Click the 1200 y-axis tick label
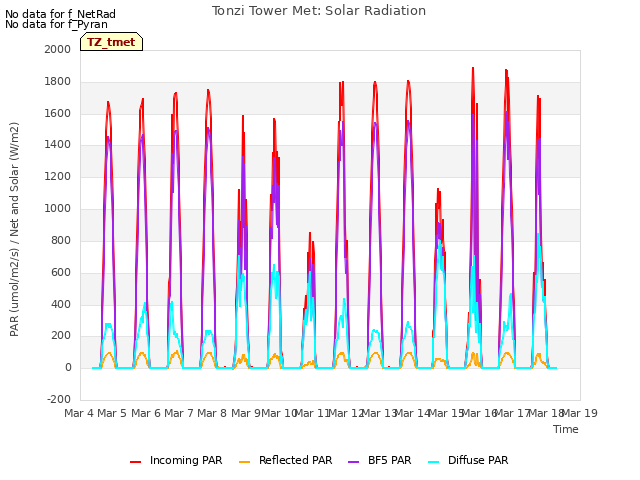640x480 pixels. pyautogui.click(x=58, y=177)
